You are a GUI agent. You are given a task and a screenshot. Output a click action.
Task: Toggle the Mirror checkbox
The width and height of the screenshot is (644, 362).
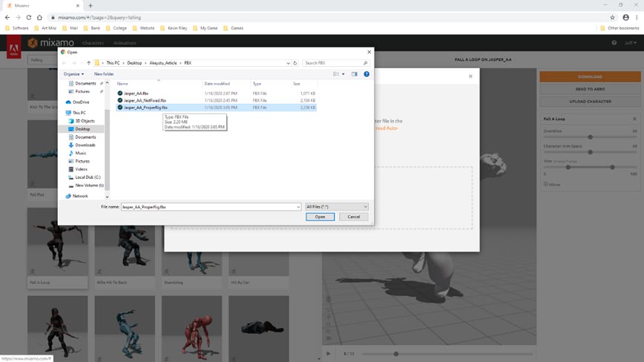[x=546, y=184]
